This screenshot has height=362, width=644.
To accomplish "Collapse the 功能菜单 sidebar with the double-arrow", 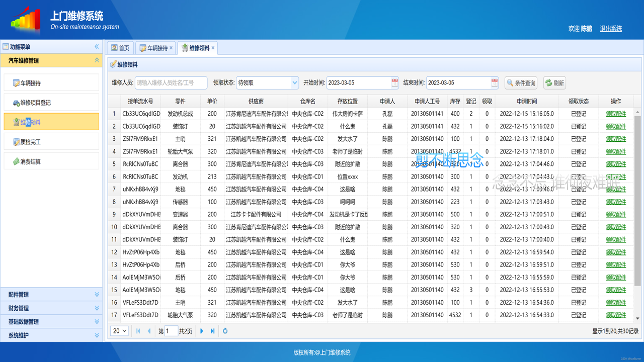I will click(97, 47).
